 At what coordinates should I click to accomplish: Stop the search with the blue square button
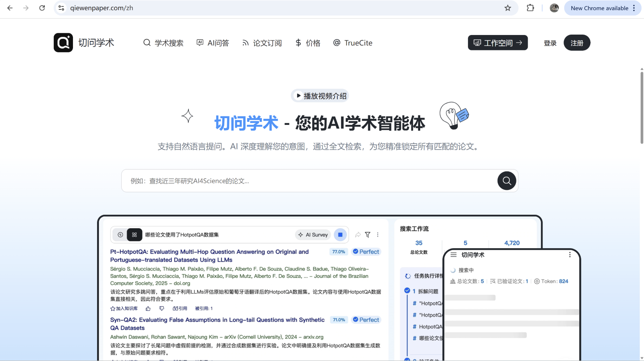(340, 235)
